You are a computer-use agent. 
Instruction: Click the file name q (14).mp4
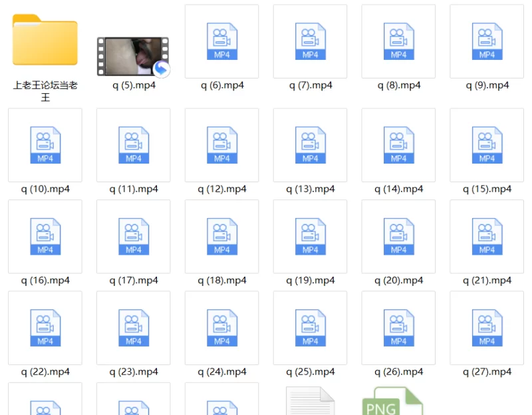tap(399, 189)
